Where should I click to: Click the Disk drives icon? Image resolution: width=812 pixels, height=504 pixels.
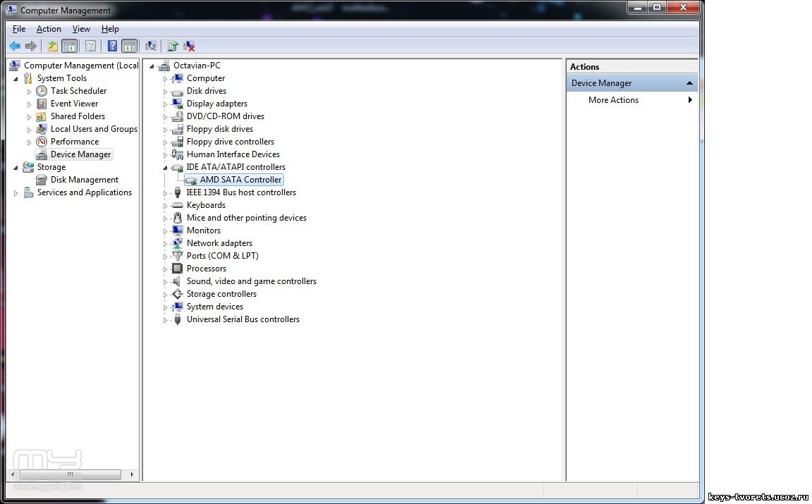(x=177, y=91)
